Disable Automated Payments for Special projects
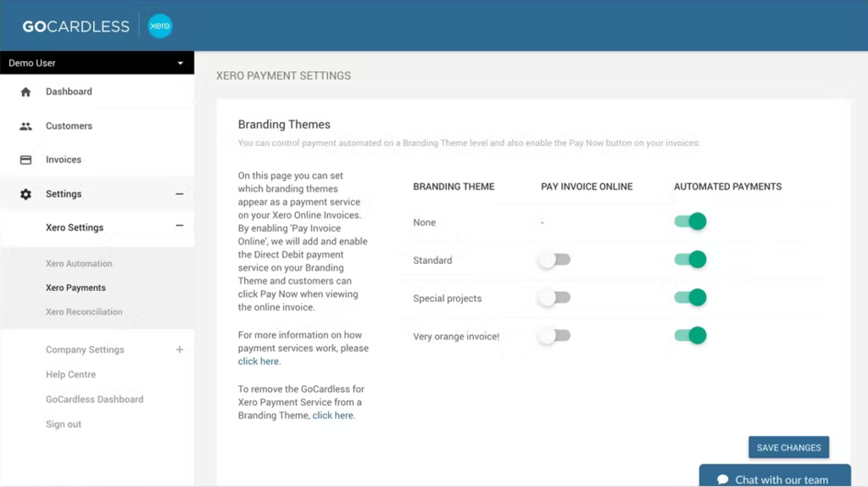 coord(690,298)
